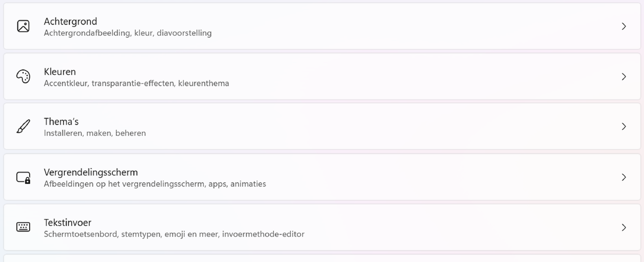The width and height of the screenshot is (644, 262).
Task: Click the Thema's paintbrush icon
Action: tap(23, 126)
